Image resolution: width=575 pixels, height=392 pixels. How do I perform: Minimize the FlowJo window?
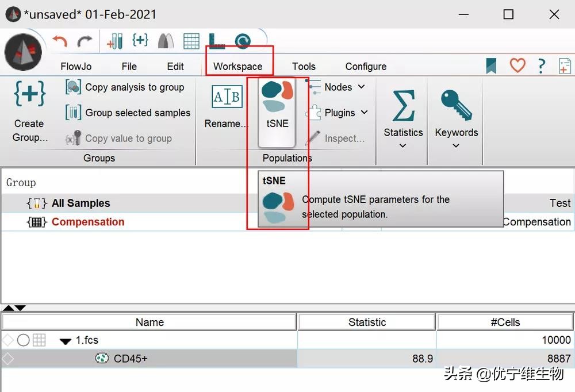[x=464, y=14]
